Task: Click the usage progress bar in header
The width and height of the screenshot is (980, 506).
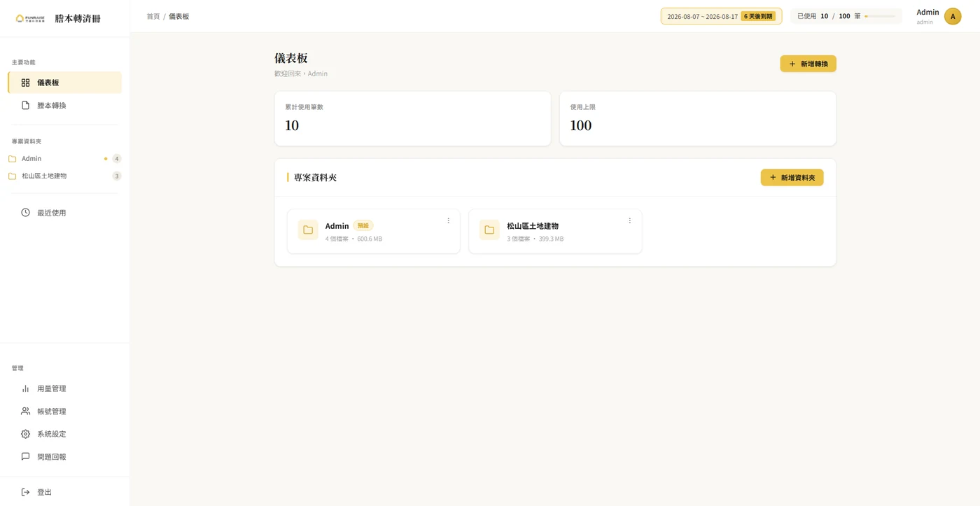Action: [x=880, y=16]
